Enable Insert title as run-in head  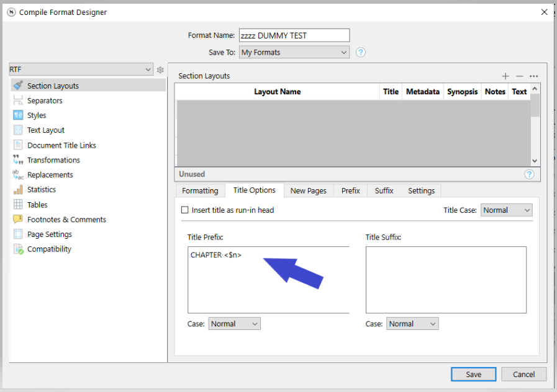[184, 210]
